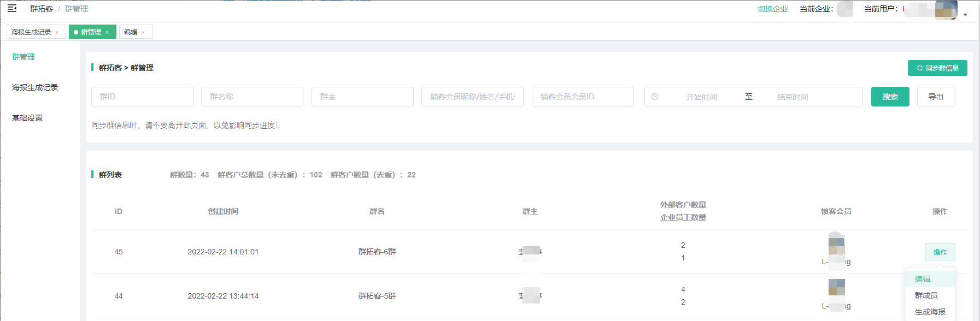Open the start time date picker
The width and height of the screenshot is (980, 321).
coord(701,97)
